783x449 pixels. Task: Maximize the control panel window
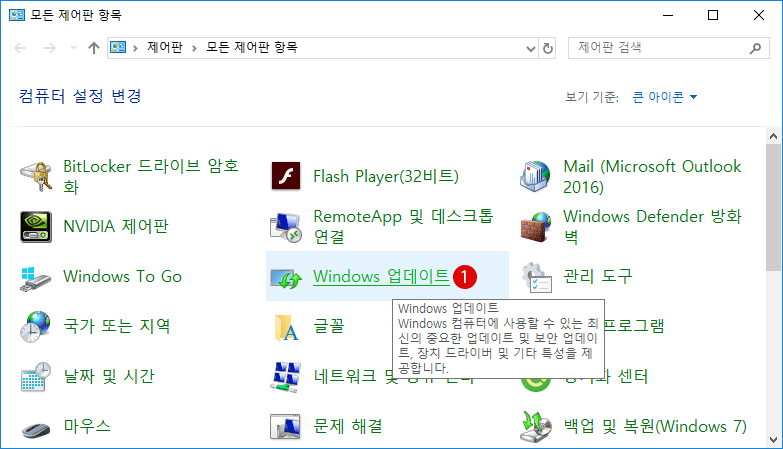pos(713,15)
